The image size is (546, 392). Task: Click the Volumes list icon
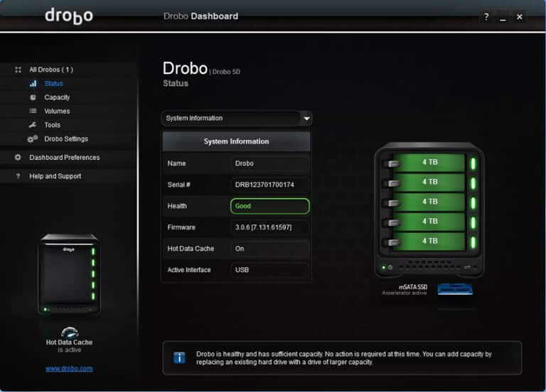tap(33, 111)
